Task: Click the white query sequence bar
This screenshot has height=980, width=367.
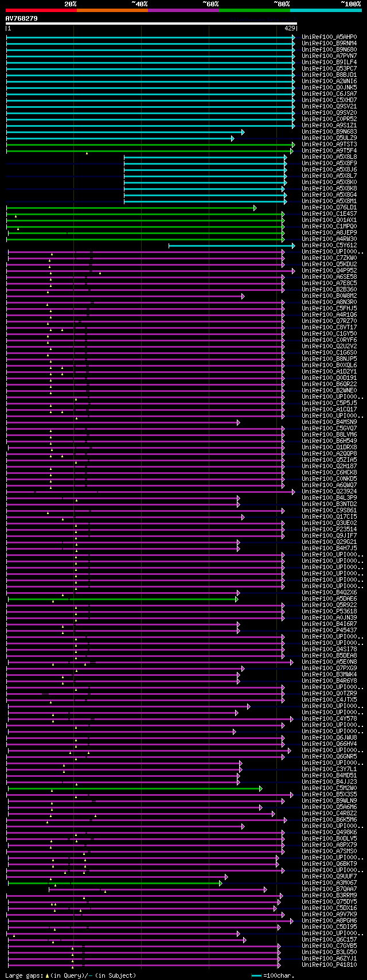Action: tap(151, 24)
